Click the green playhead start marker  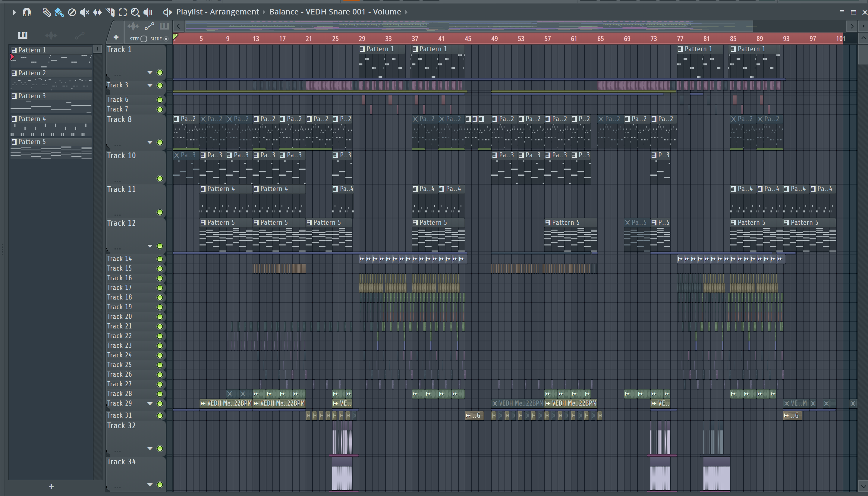click(175, 37)
